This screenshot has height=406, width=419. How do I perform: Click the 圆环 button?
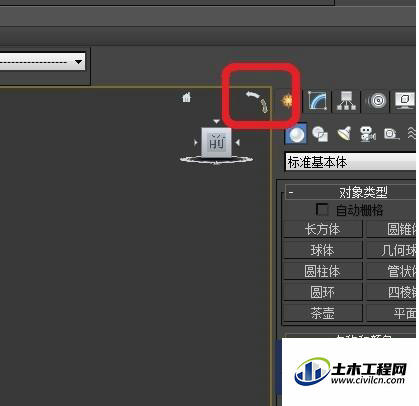(323, 292)
